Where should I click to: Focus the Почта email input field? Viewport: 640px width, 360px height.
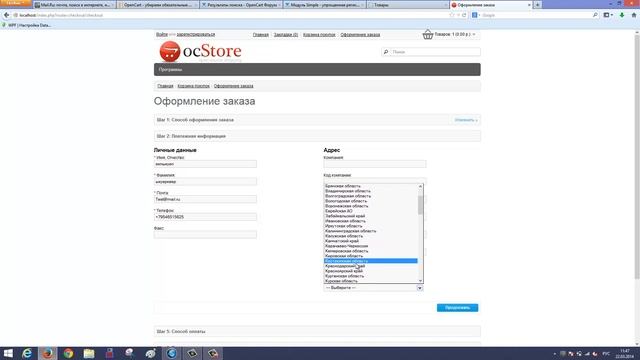point(205,199)
